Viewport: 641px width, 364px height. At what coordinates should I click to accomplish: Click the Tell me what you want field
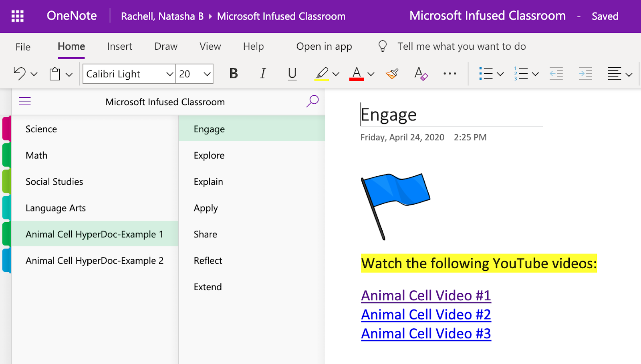(x=462, y=46)
